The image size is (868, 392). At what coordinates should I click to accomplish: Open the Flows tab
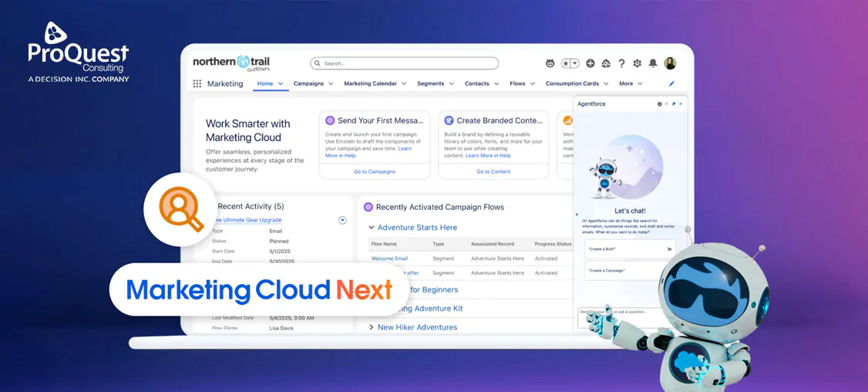(517, 83)
